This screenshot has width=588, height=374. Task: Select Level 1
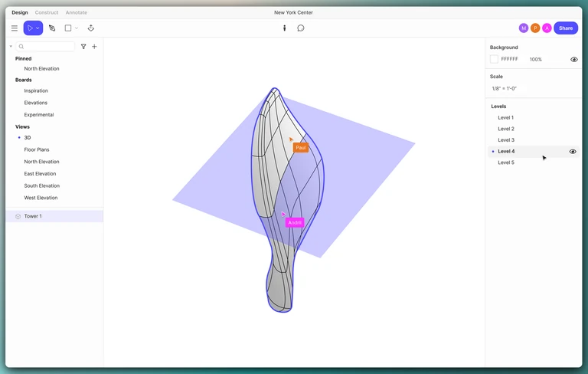point(506,117)
